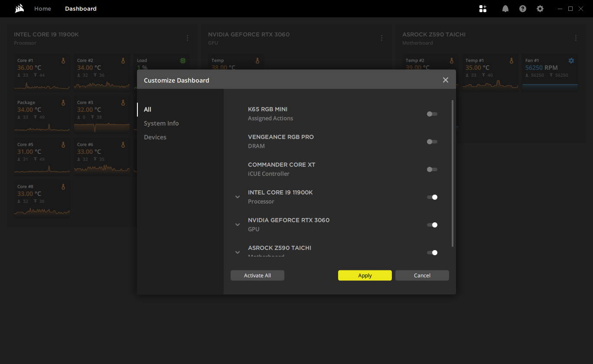
Task: Open NVIDIA GeForce RTX 3060 card options menu
Action: (381, 38)
